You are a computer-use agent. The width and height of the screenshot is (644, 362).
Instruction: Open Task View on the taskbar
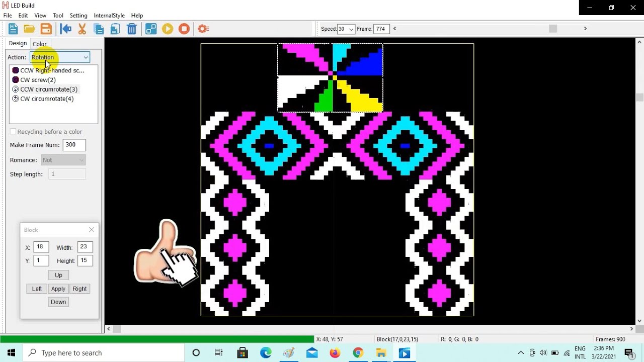pyautogui.click(x=218, y=353)
